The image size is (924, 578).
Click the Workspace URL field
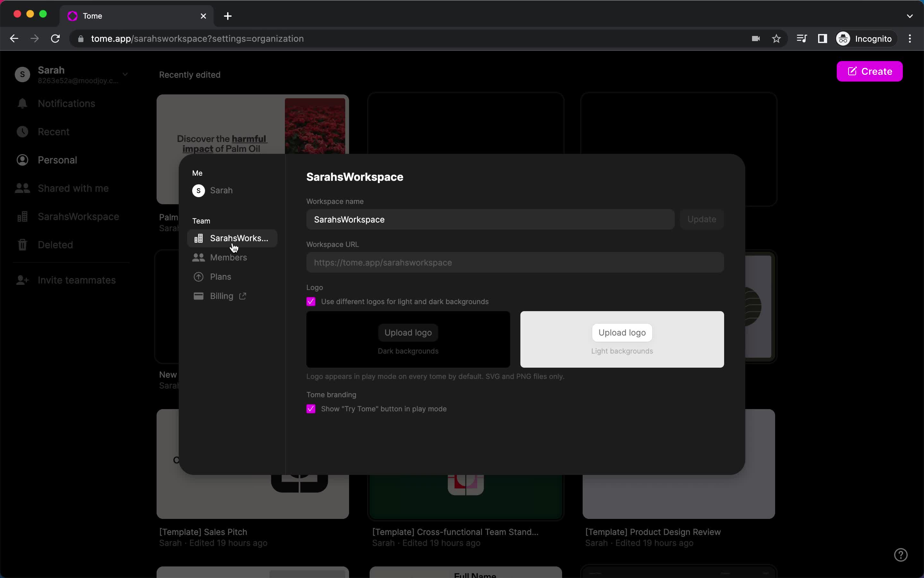point(515,263)
